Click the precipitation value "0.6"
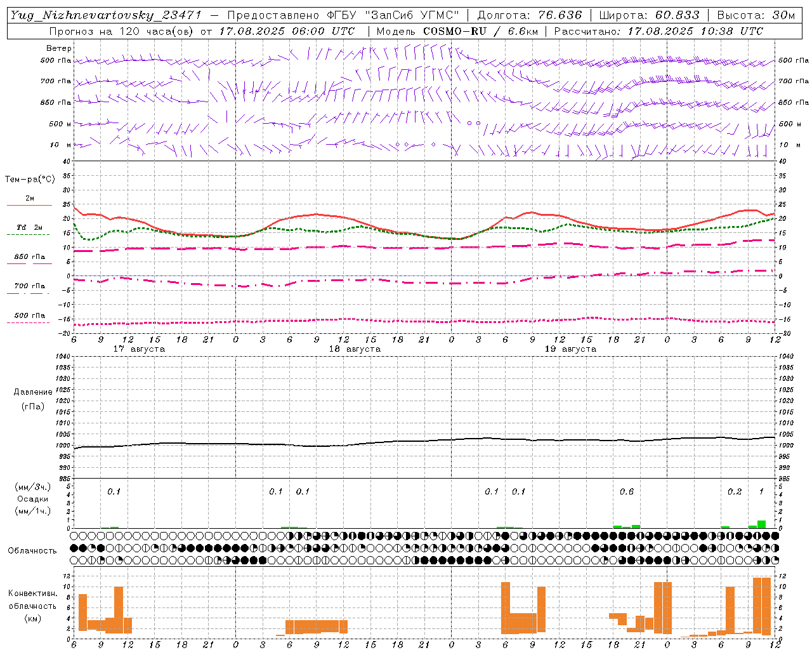812x650 pixels. [x=627, y=492]
